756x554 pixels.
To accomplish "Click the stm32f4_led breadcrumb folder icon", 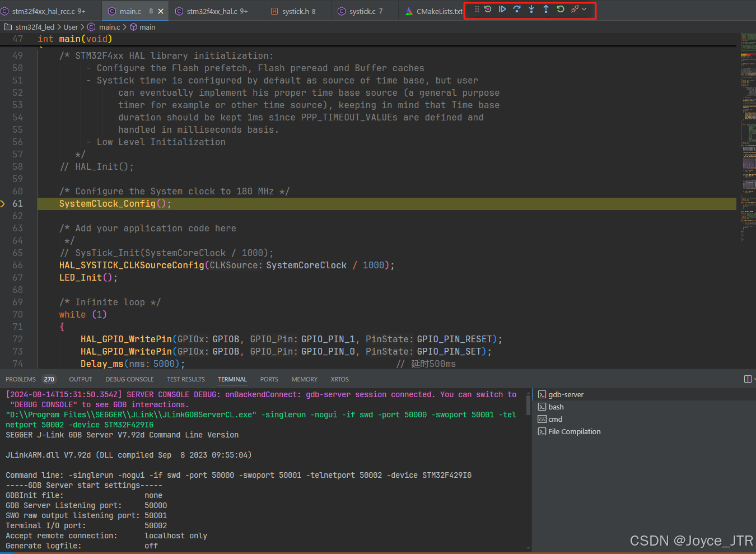I will tap(8, 27).
